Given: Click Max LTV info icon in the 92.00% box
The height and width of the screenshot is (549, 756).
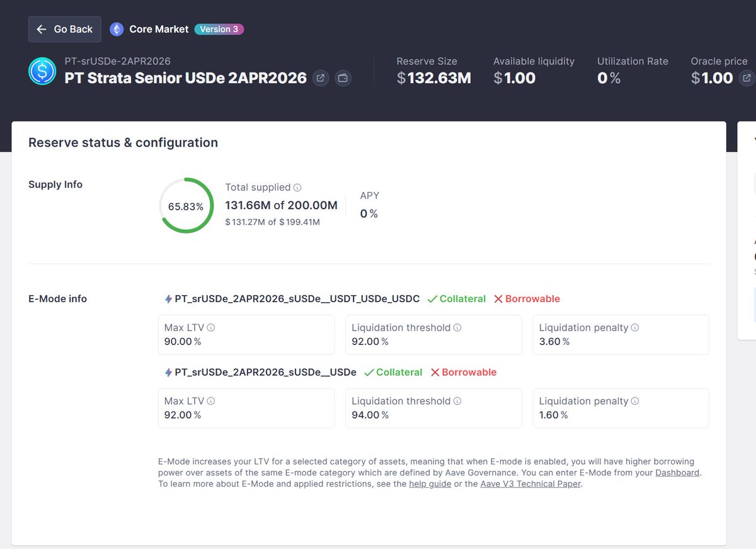Looking at the screenshot, I should [x=211, y=401].
